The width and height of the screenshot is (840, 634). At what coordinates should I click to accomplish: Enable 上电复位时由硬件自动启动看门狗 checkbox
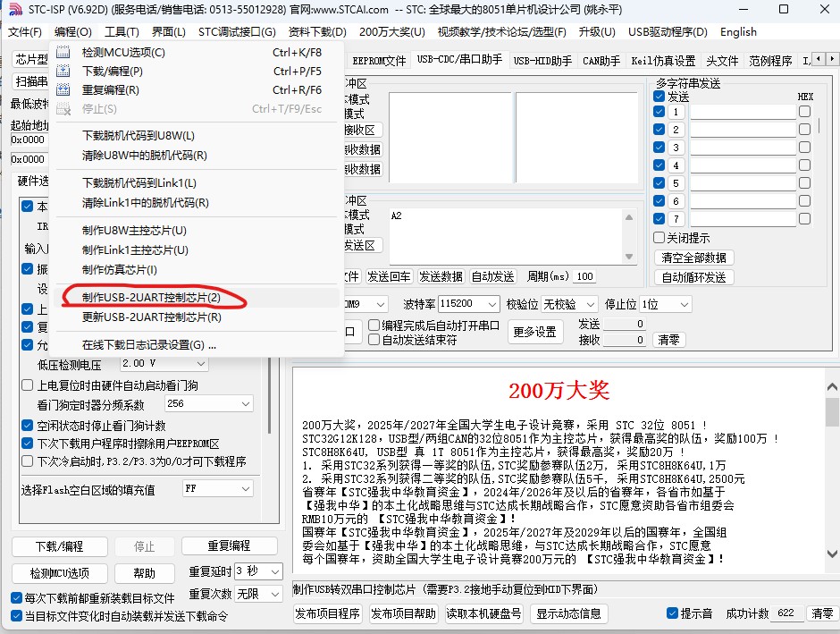tap(28, 385)
